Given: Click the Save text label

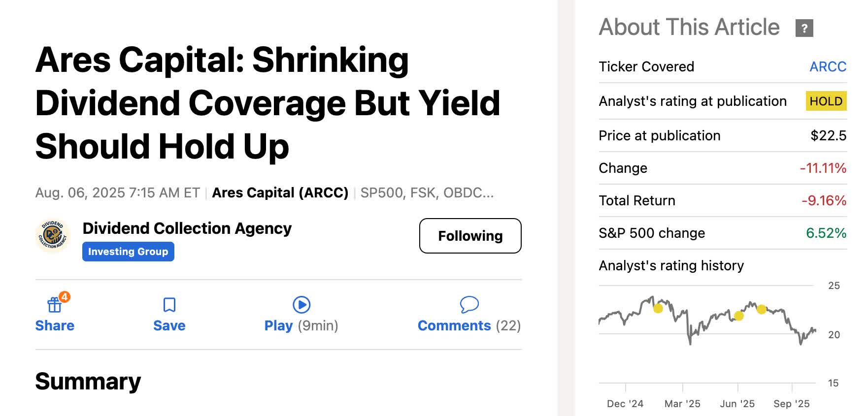Looking at the screenshot, I should click(169, 325).
